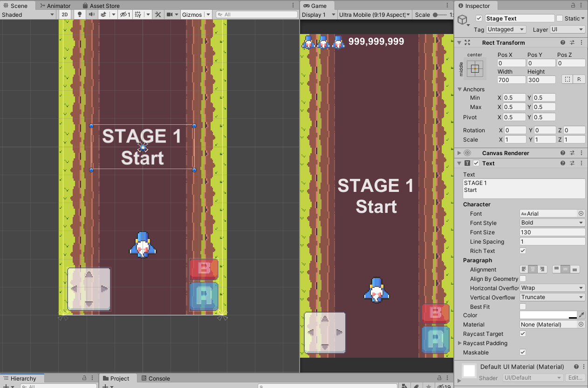The height and width of the screenshot is (388, 588).
Task: Set horizontal alignment to left
Action: (x=524, y=269)
